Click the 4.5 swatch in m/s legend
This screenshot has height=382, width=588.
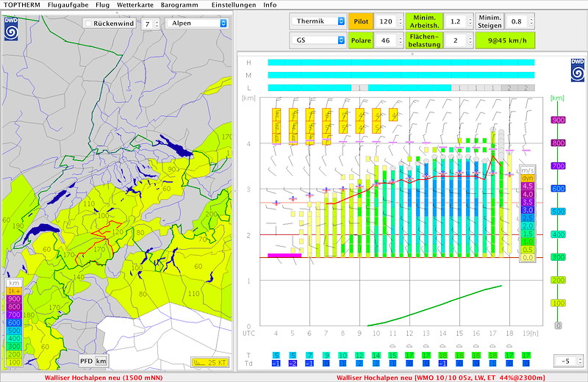coord(528,187)
